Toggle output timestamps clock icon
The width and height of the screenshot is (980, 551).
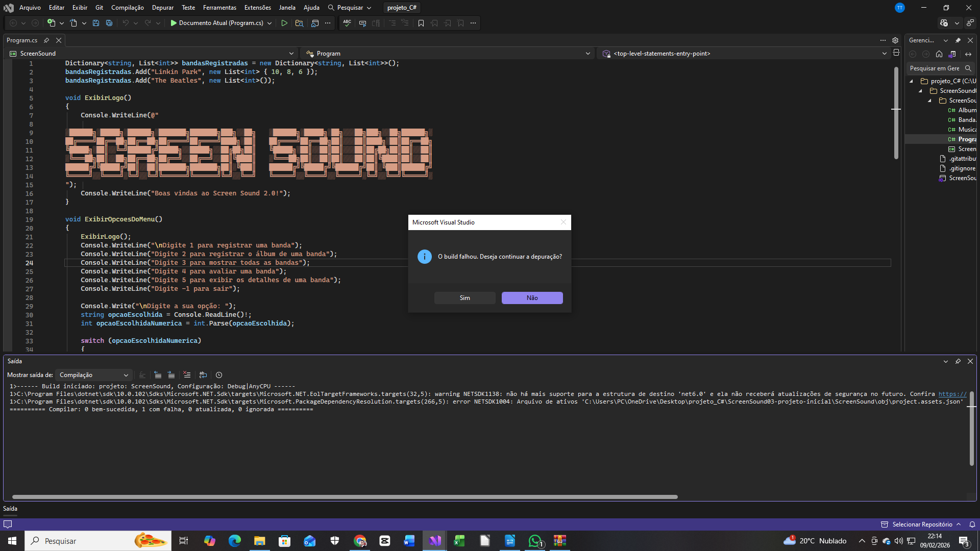pyautogui.click(x=219, y=375)
